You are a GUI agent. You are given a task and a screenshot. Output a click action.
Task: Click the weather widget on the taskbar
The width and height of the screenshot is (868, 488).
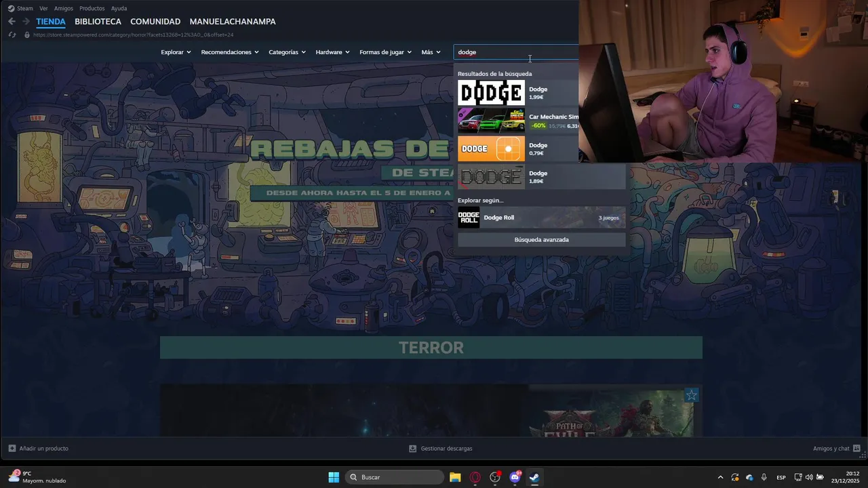pyautogui.click(x=37, y=477)
